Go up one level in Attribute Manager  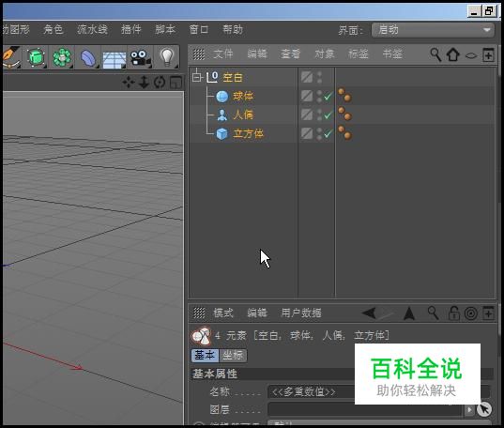[409, 313]
